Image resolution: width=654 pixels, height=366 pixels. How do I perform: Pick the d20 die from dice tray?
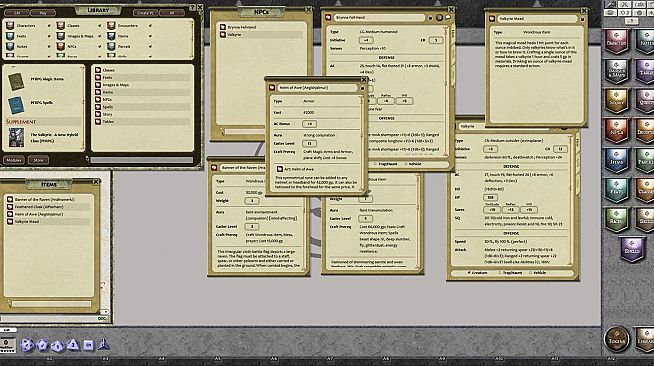27,345
